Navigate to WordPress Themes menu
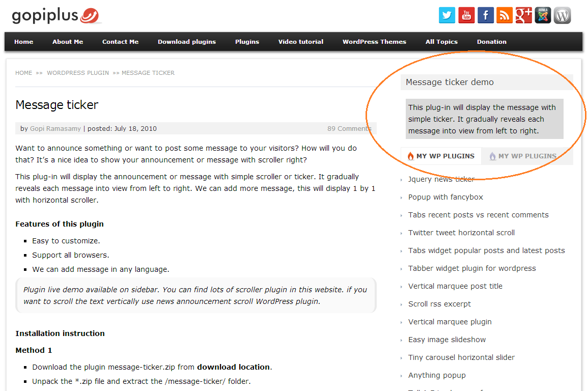The height and width of the screenshot is (391, 588). [374, 42]
